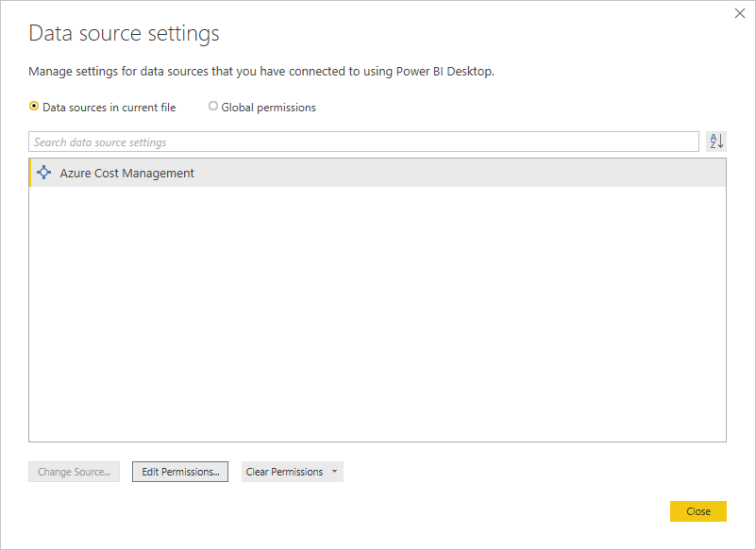The image size is (756, 550).
Task: Select the Azure Cost Management list entry name
Action: tap(126, 174)
